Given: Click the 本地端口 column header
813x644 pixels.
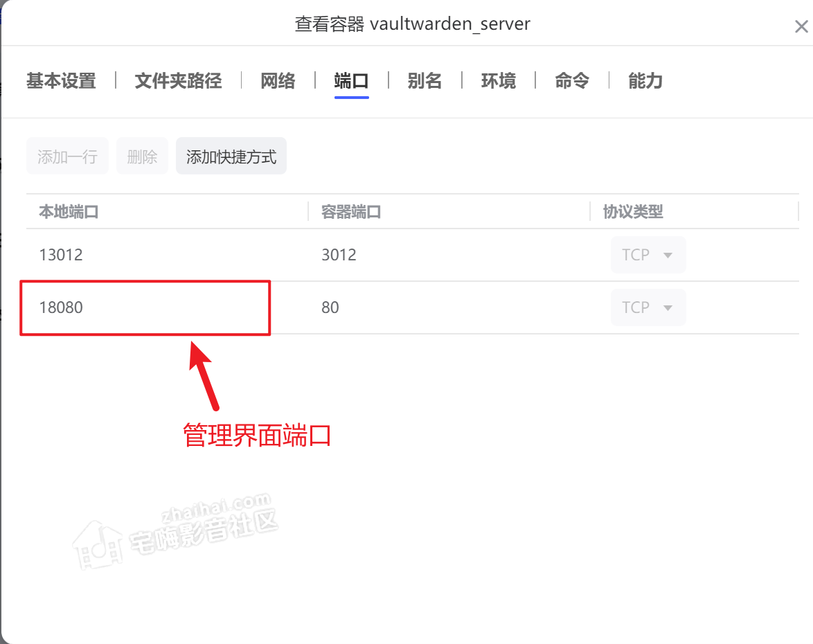Looking at the screenshot, I should (69, 212).
